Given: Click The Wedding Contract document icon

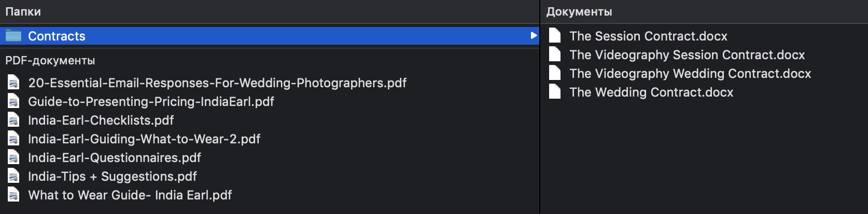Looking at the screenshot, I should pos(555,92).
